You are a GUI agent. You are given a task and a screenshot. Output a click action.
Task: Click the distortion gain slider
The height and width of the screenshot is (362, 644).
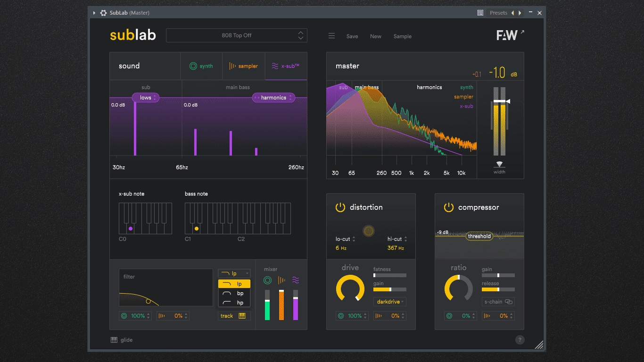click(390, 289)
